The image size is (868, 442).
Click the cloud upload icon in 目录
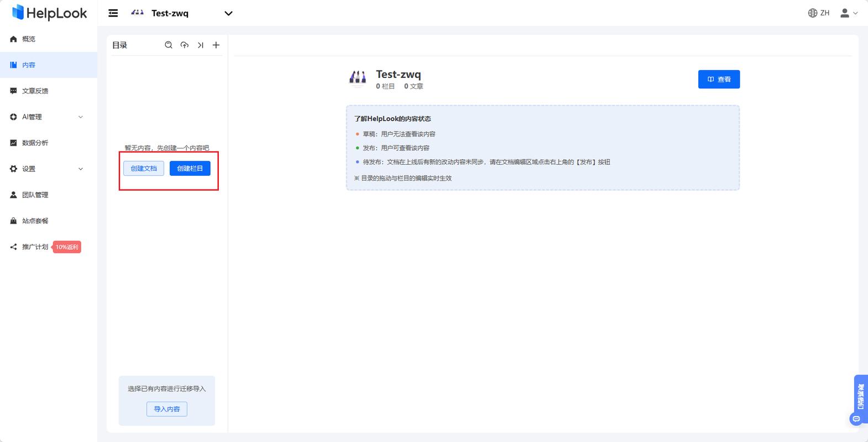point(185,45)
